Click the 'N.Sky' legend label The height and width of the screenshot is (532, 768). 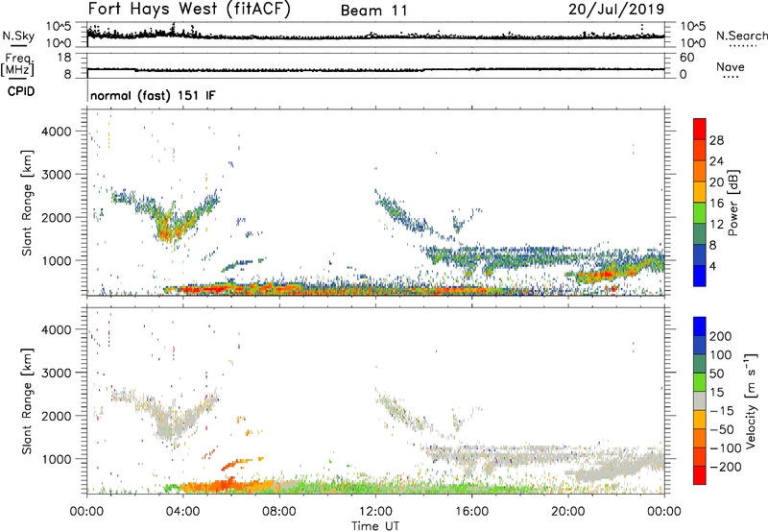[18, 36]
